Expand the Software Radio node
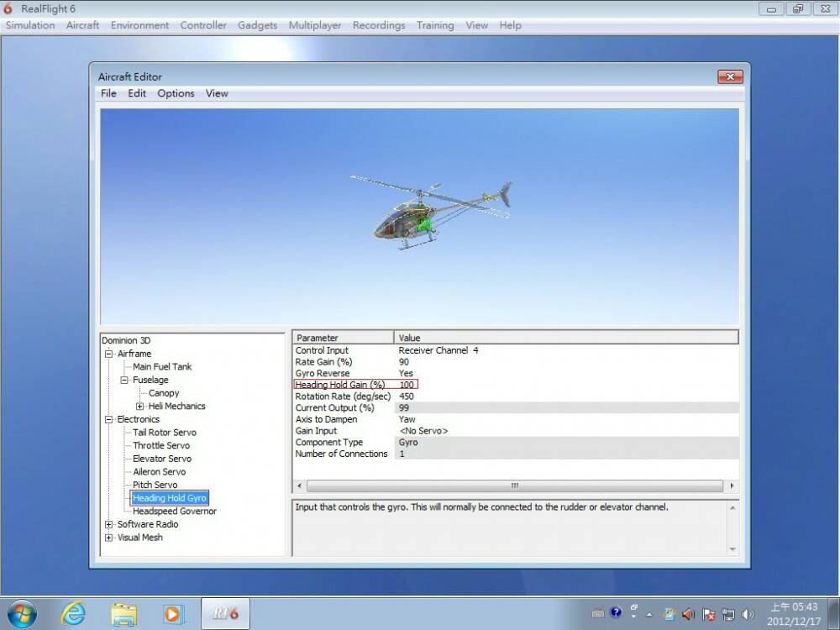The width and height of the screenshot is (840, 630). (x=108, y=524)
